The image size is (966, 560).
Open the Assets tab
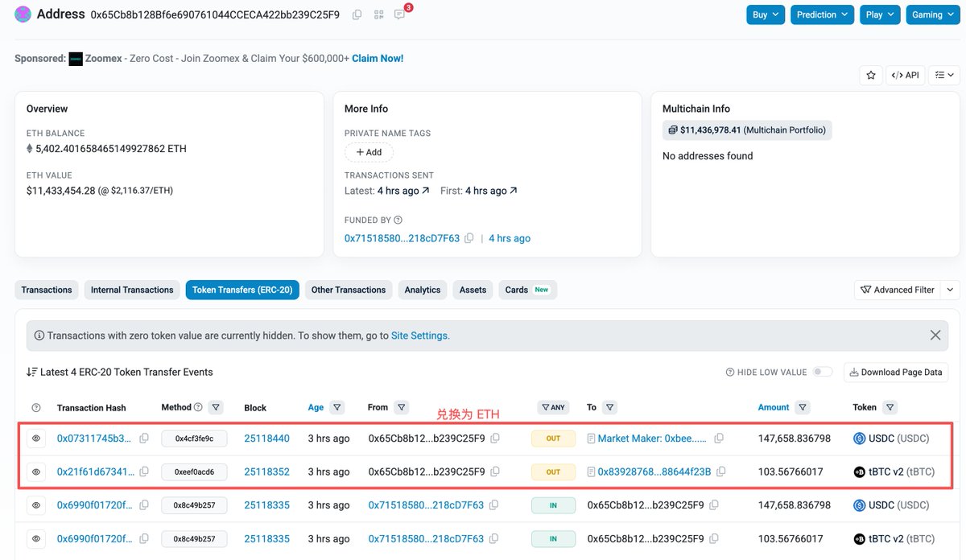473,290
